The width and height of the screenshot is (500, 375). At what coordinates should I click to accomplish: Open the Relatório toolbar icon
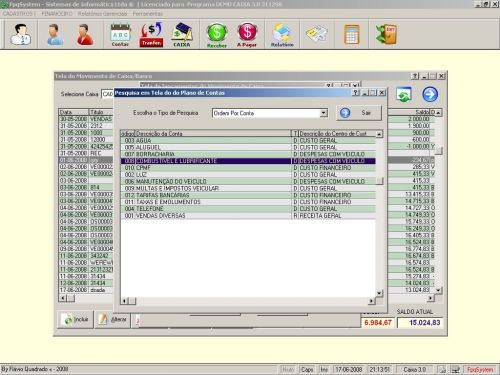[282, 35]
